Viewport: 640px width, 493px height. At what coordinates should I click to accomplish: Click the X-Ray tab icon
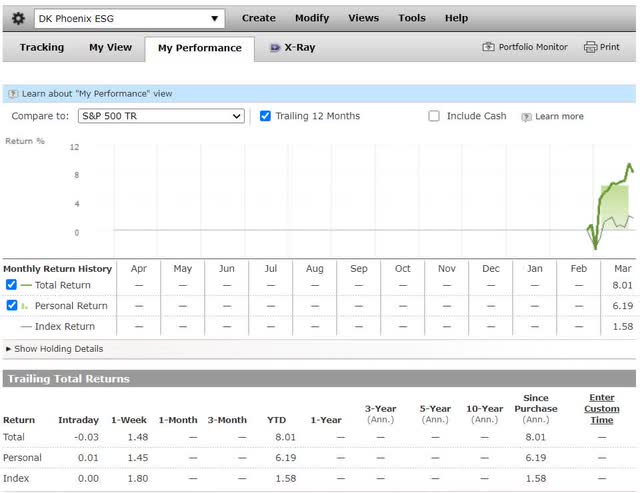point(275,48)
